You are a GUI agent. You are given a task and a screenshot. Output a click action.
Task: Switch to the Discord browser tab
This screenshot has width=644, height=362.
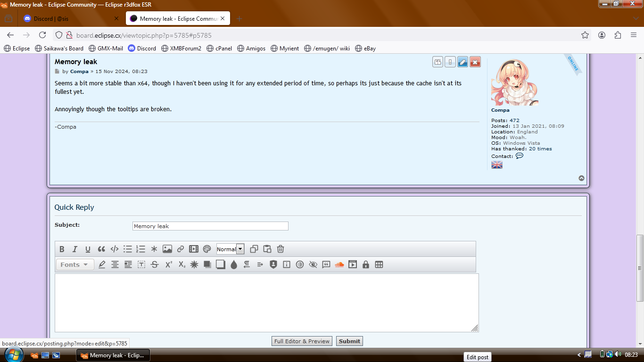point(71,18)
